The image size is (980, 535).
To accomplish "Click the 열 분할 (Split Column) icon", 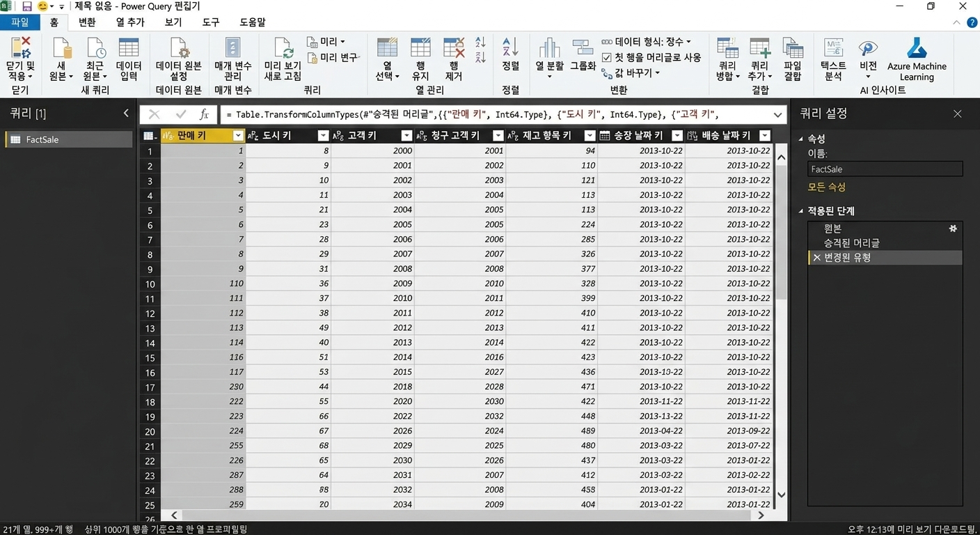I will (549, 47).
